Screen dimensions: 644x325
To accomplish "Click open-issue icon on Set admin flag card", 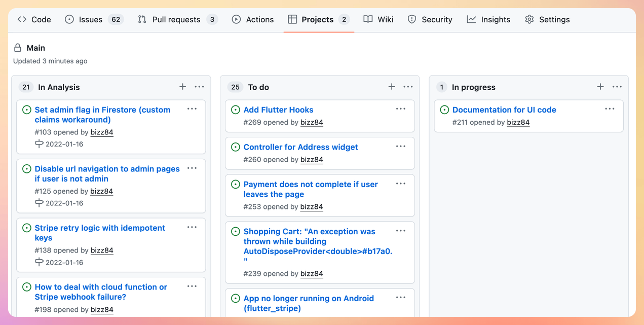I will pyautogui.click(x=27, y=110).
